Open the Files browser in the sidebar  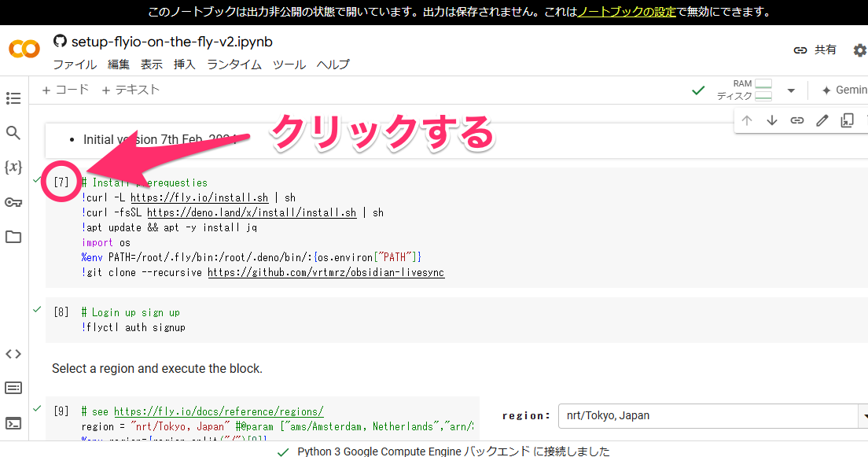(x=13, y=237)
